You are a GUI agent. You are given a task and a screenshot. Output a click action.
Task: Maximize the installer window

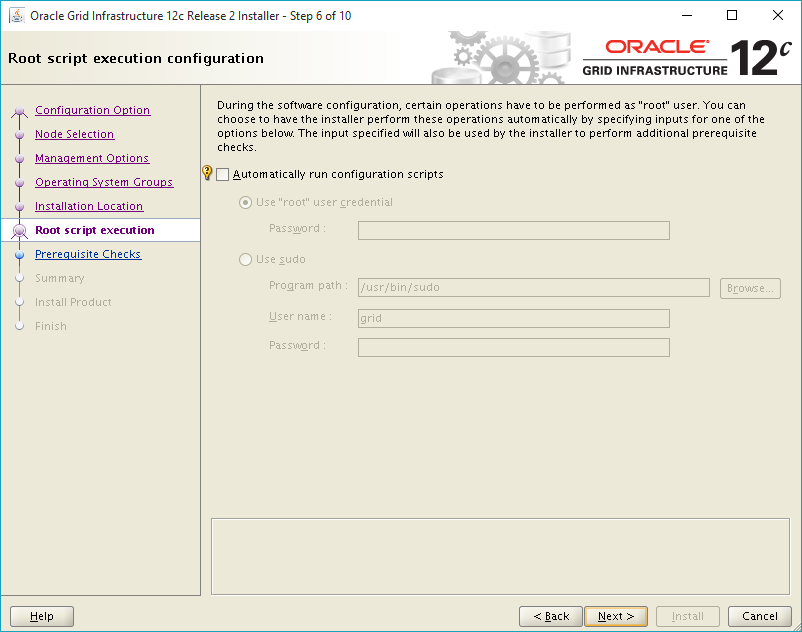[x=732, y=15]
